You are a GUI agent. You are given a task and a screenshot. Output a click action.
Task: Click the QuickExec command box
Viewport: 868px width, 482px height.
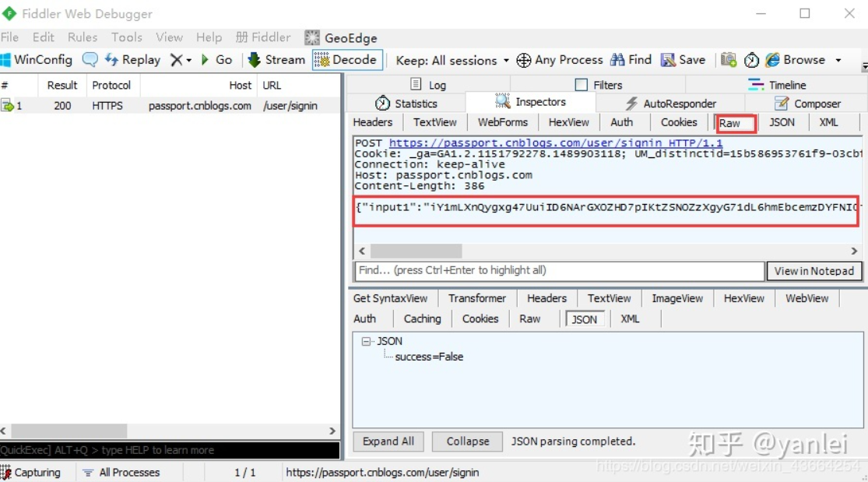pyautogui.click(x=170, y=450)
